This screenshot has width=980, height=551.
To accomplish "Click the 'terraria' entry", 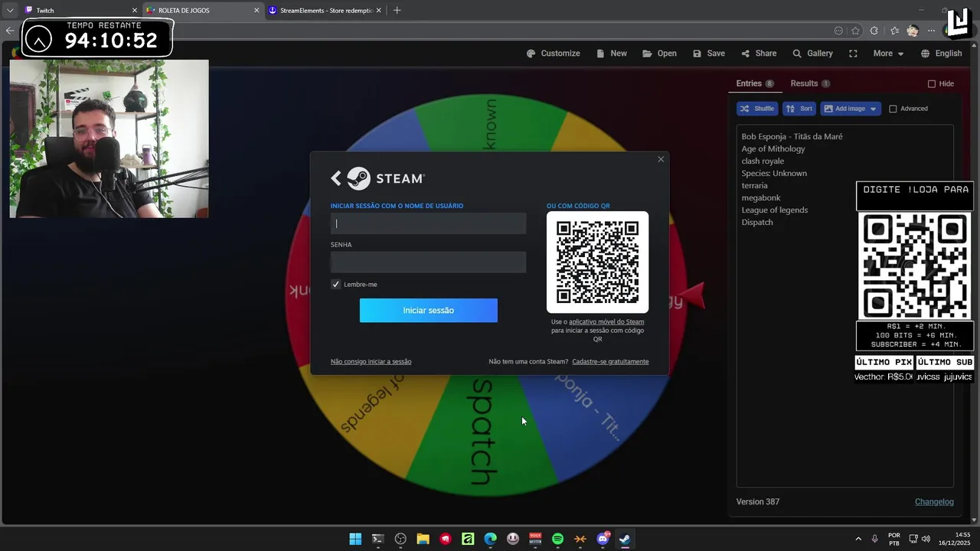I will click(754, 185).
